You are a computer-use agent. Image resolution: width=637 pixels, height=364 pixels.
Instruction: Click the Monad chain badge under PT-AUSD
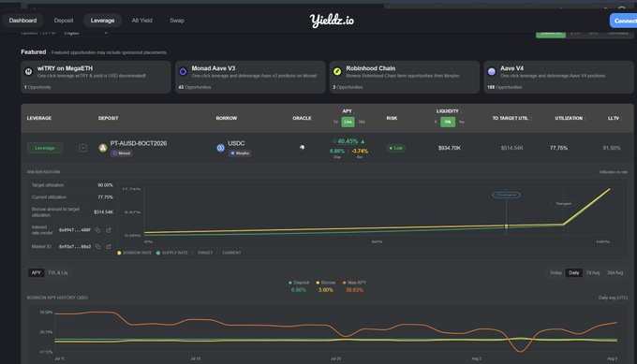[122, 153]
